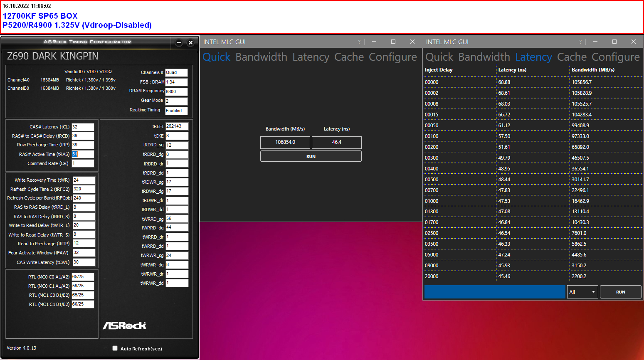Screen dimensions: 644x360
Task: Close the ASRock Timing Configurator window
Action: click(190, 42)
